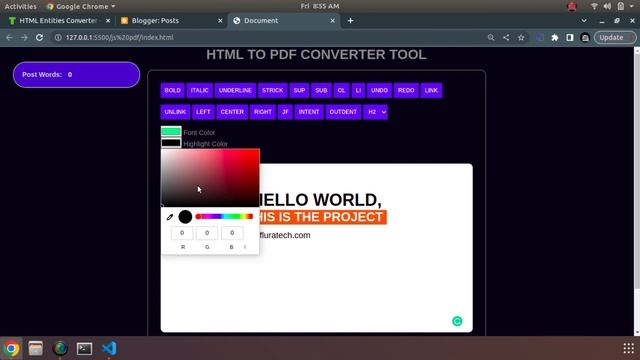Insert ordered list with OL button
The width and height of the screenshot is (640, 360).
(x=341, y=90)
